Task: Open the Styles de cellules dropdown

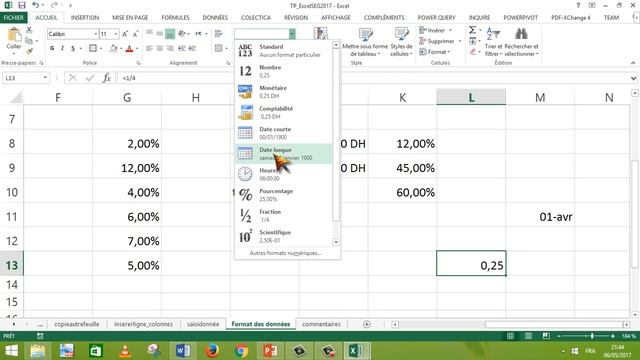Action: point(401,42)
